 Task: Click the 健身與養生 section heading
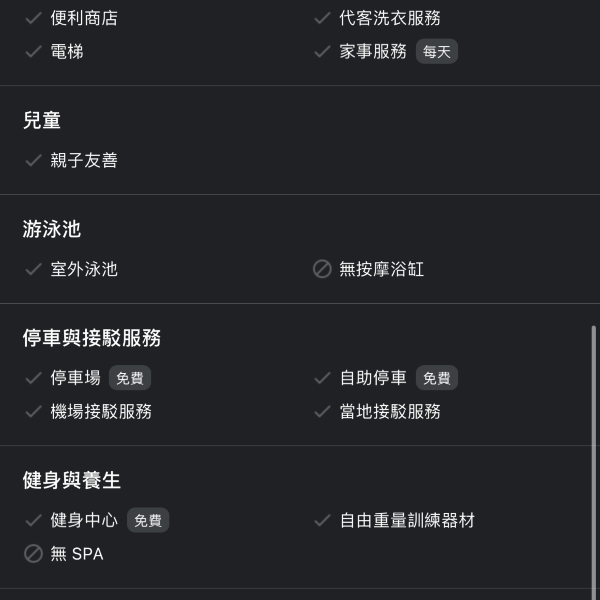[x=72, y=480]
